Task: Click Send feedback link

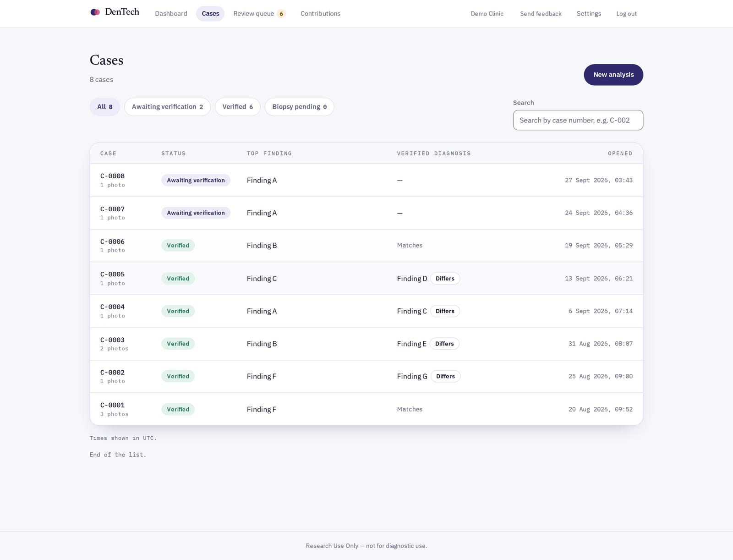Action: click(541, 14)
